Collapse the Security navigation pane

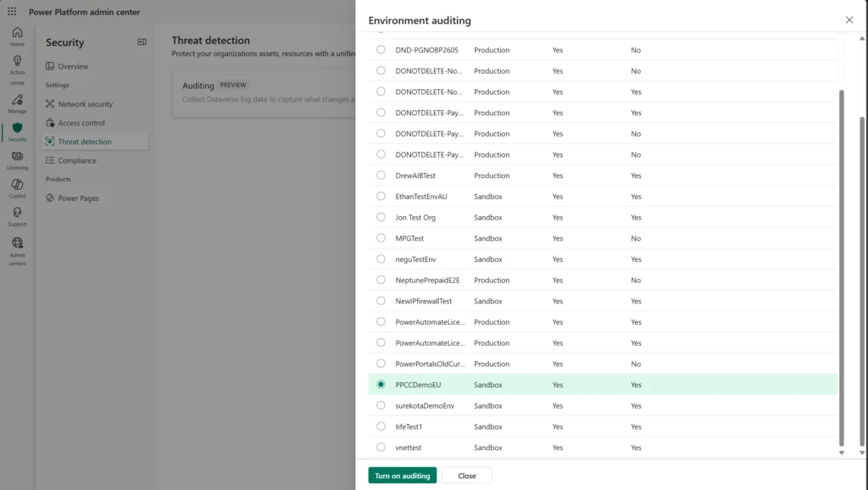click(x=140, y=42)
